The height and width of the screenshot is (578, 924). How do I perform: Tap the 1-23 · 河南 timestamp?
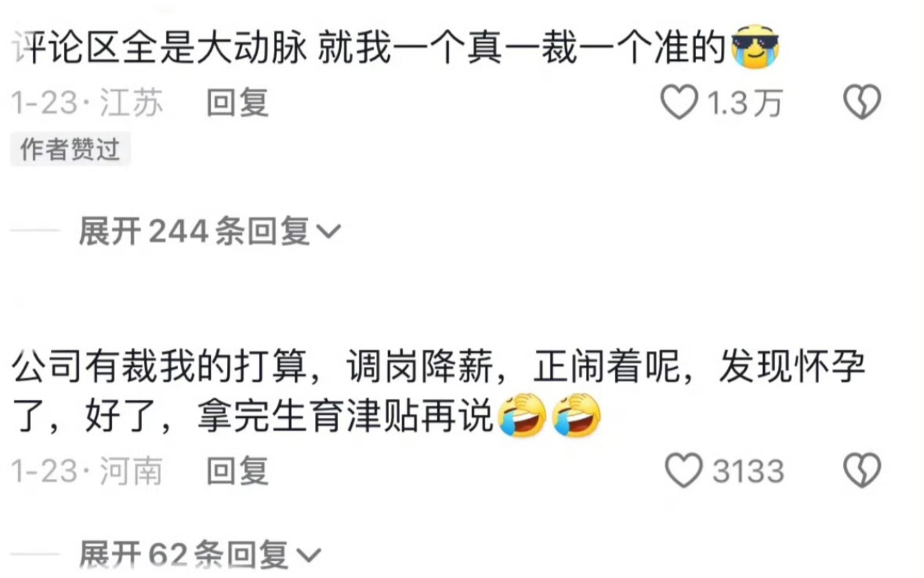coord(87,471)
